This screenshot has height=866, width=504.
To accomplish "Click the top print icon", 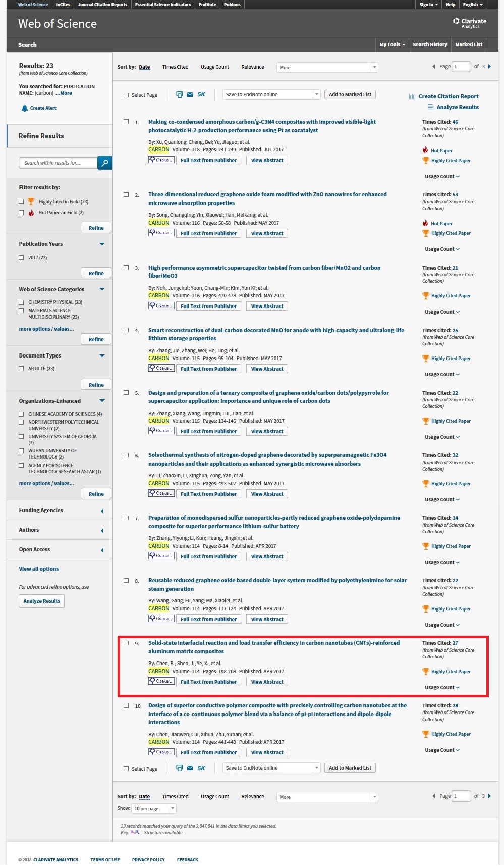I will click(179, 94).
